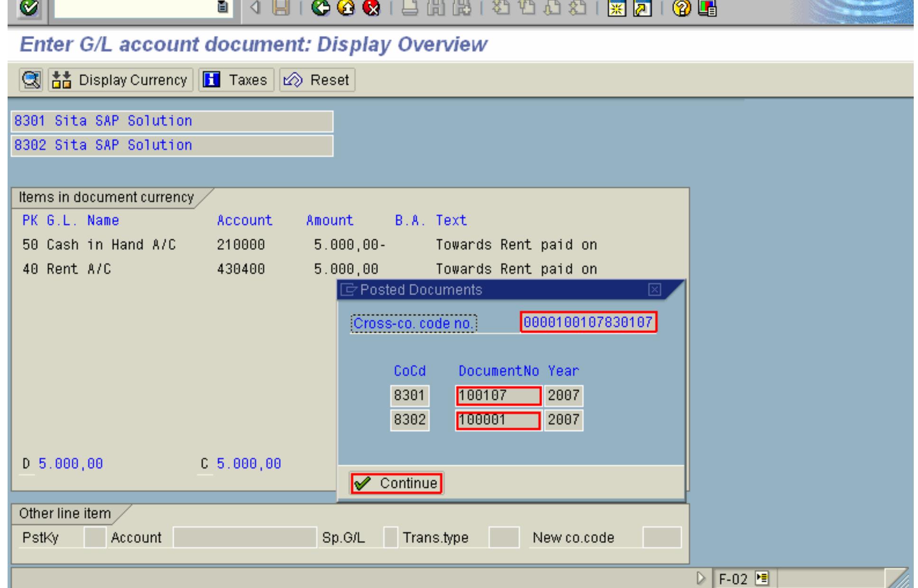
Task: Create a new session with the star icon
Action: [616, 8]
